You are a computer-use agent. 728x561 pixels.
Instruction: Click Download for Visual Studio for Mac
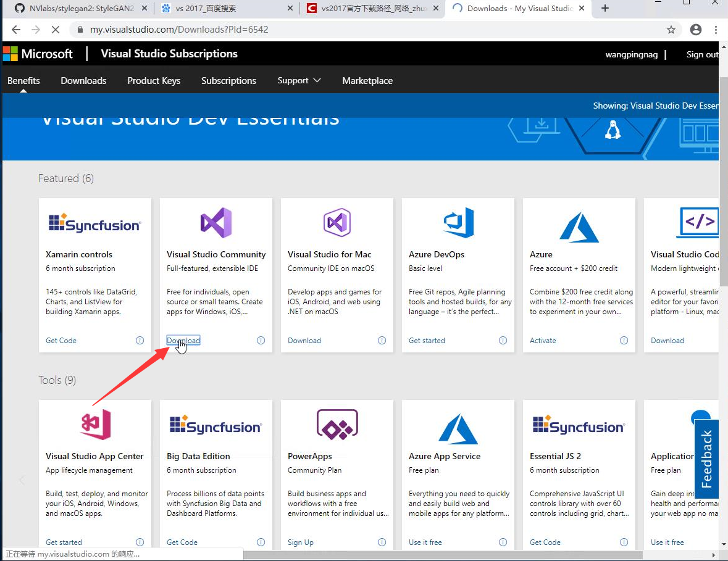click(x=304, y=341)
